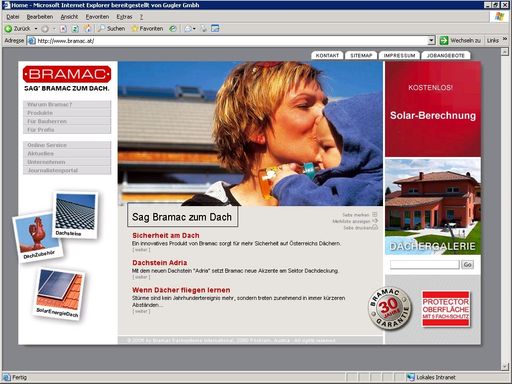The image size is (512, 384).
Task: Open the Sicherheit am Dach headline
Action: pyautogui.click(x=166, y=235)
